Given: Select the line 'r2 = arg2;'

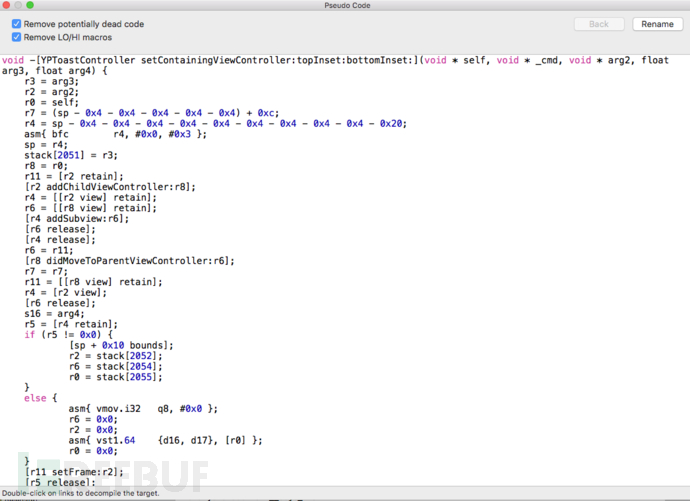Looking at the screenshot, I should point(51,92).
